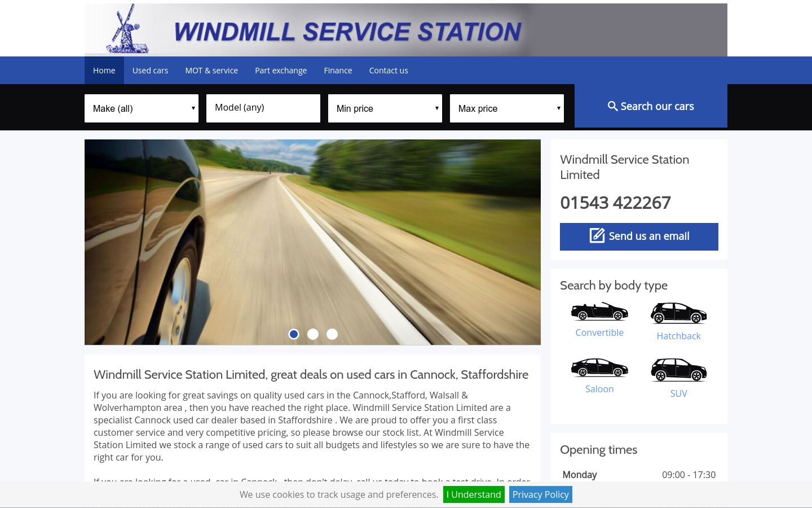Focus the Model (any) input field
This screenshot has width=812, height=508.
[263, 108]
